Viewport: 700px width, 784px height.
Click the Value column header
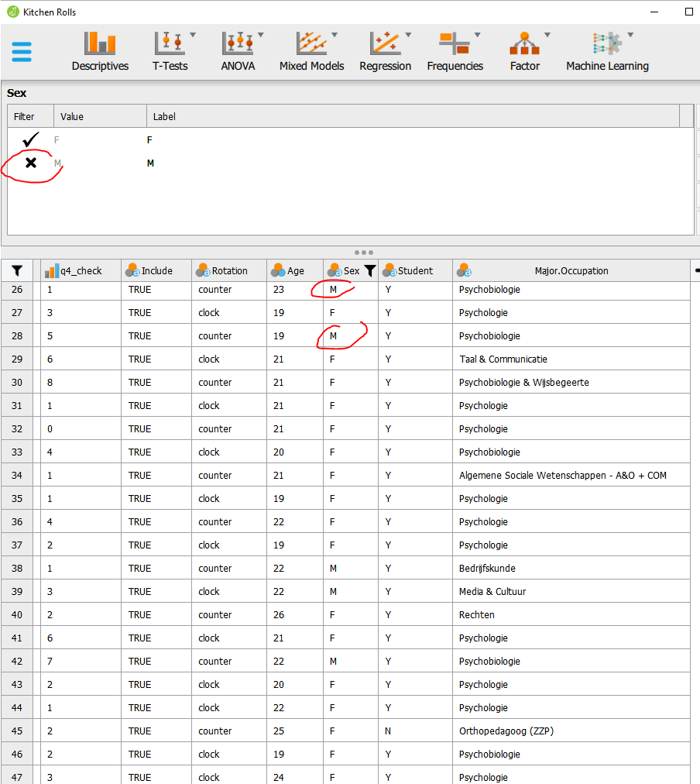pyautogui.click(x=100, y=116)
